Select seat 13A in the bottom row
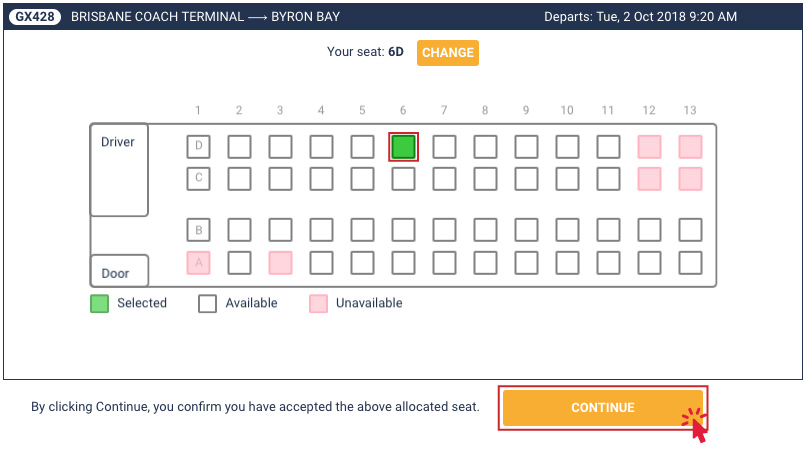The image size is (806, 452). click(x=690, y=263)
